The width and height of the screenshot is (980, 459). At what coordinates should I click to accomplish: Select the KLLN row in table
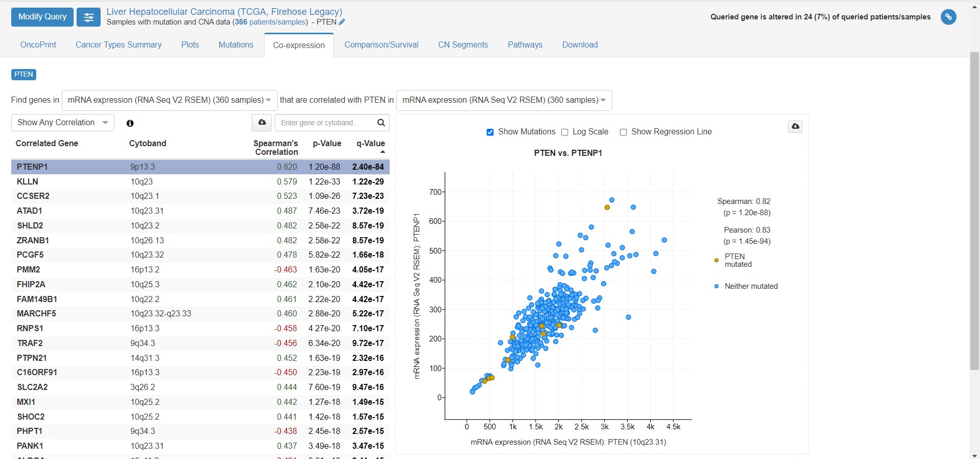click(200, 181)
